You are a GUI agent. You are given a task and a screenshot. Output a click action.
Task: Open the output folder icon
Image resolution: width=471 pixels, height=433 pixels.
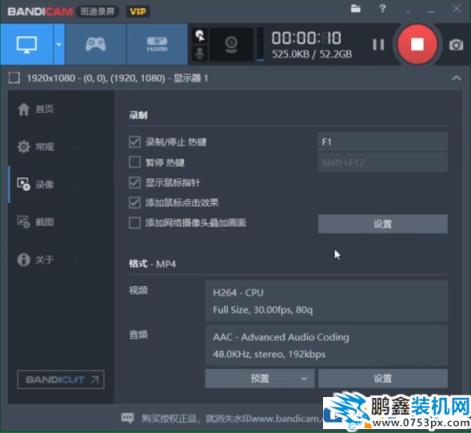(356, 9)
